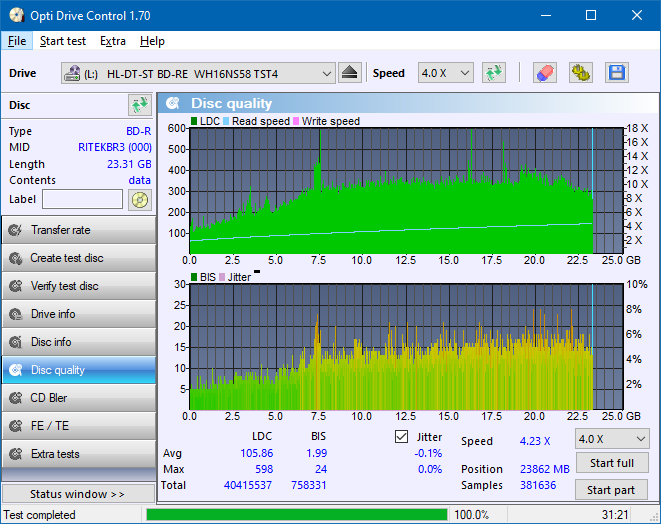Viewport: 661px width, 524px height.
Task: Toggle the Jitter checkbox
Action: tap(401, 437)
